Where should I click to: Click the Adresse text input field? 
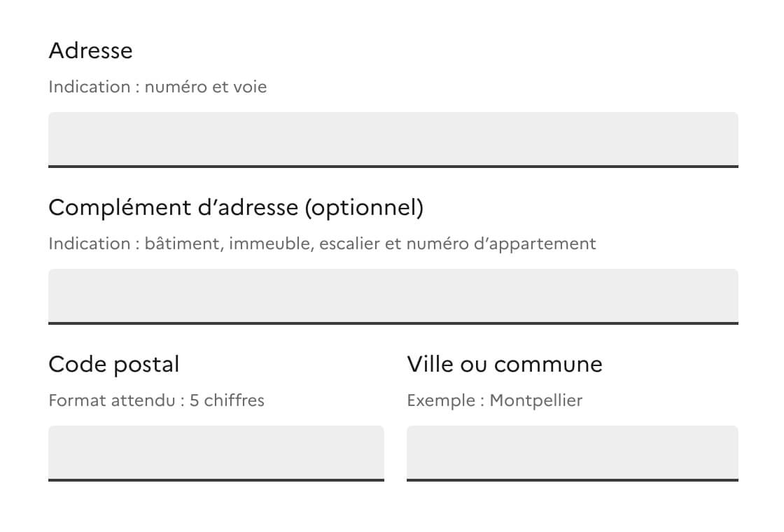(x=393, y=139)
